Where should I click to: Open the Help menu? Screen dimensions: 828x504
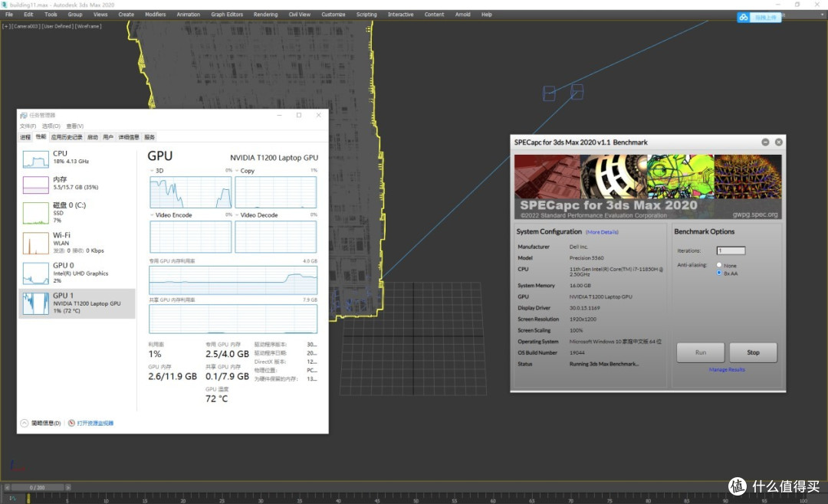(x=486, y=15)
